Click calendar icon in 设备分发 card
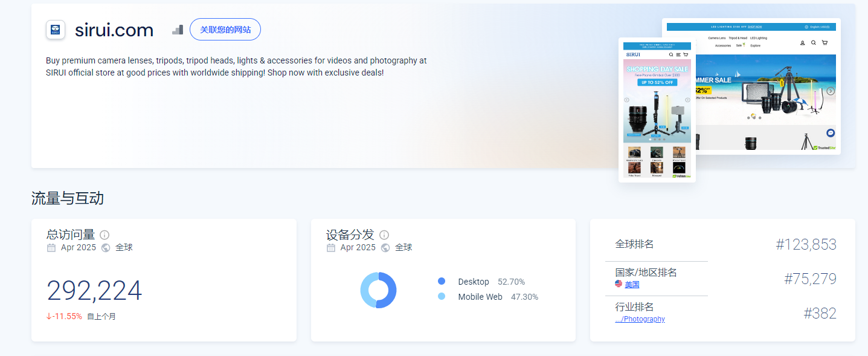868x356 pixels. click(x=330, y=248)
